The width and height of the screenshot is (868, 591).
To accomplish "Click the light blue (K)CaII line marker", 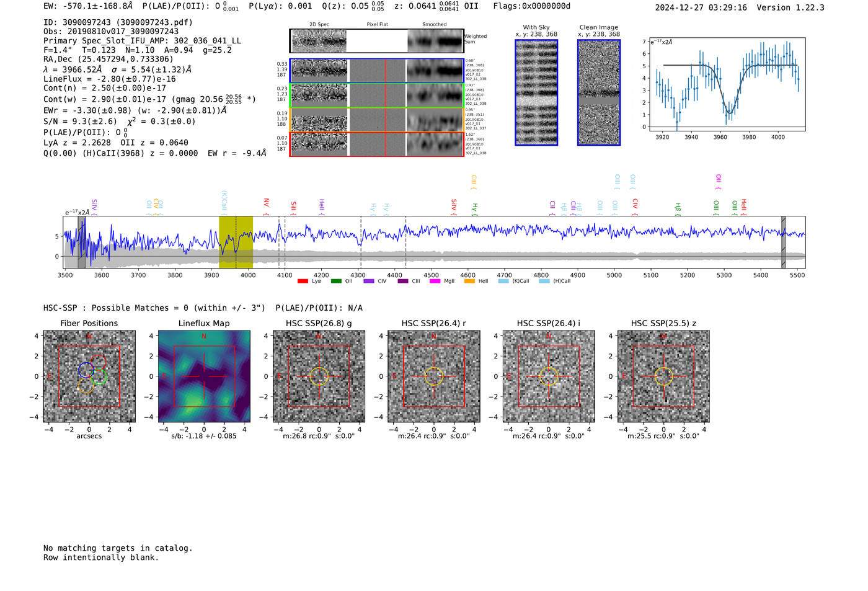I will pos(224,203).
